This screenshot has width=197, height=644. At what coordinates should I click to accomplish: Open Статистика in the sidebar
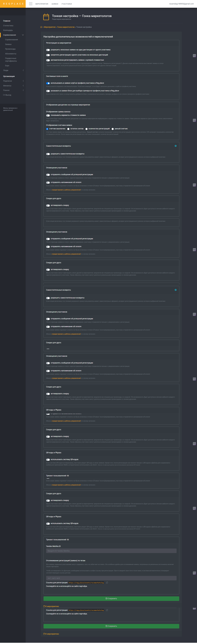click(x=8, y=26)
